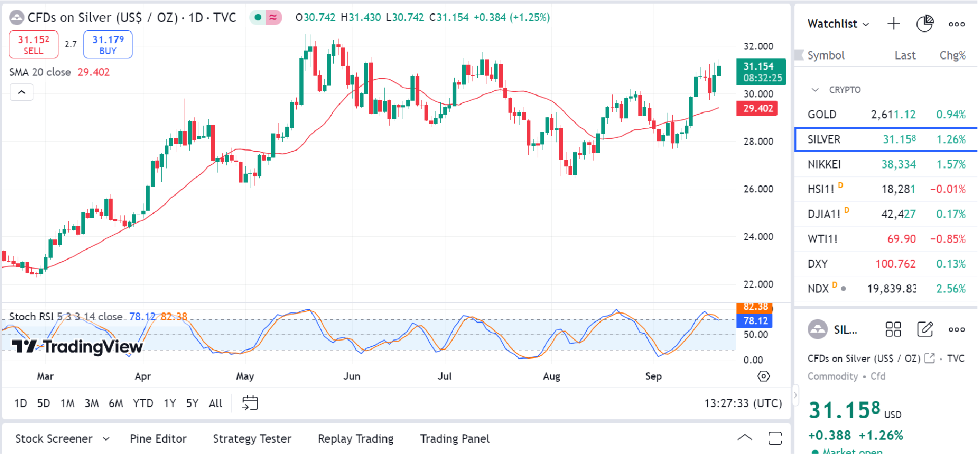Open the Watchlist three-dot more menu

(957, 24)
